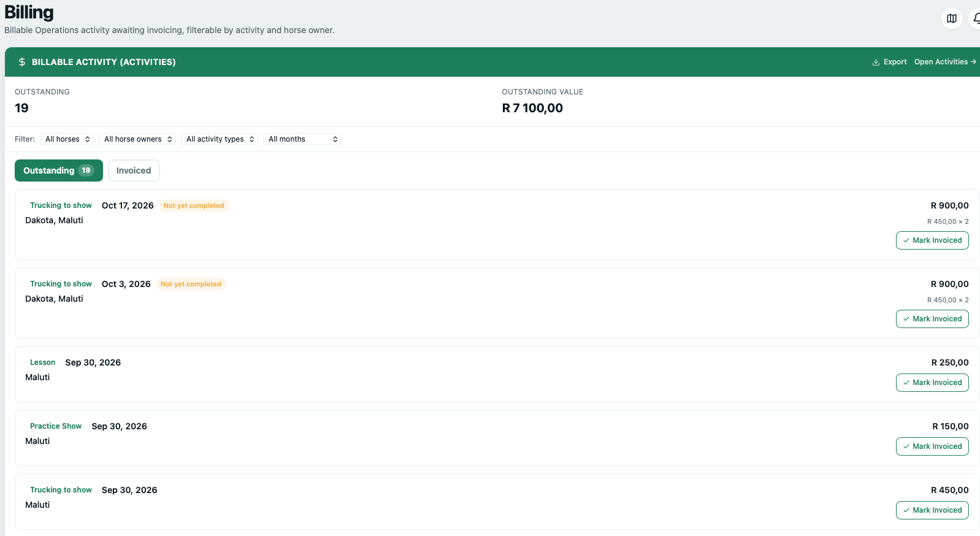Click the 'Billing' page heading
980x536 pixels.
point(29,12)
